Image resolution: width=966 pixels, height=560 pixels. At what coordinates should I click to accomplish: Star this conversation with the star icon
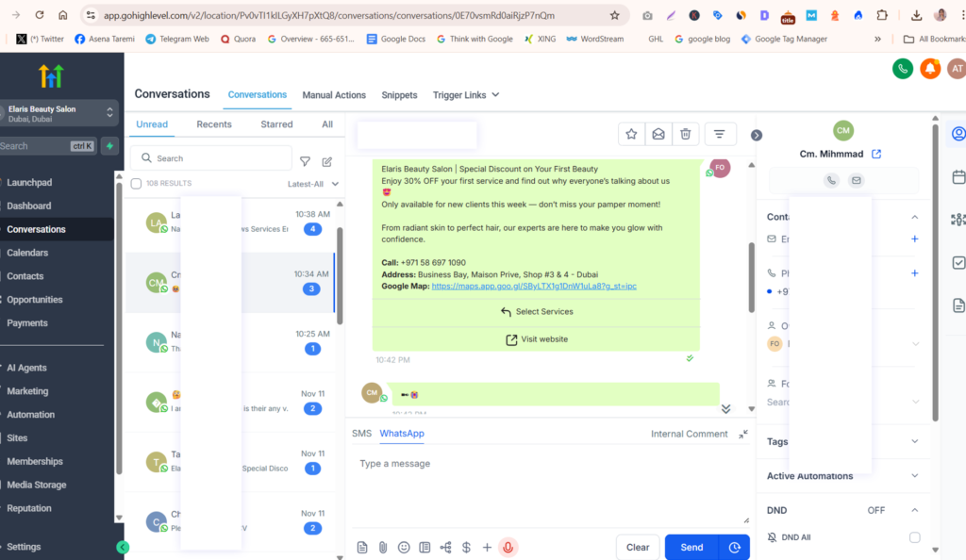(631, 134)
